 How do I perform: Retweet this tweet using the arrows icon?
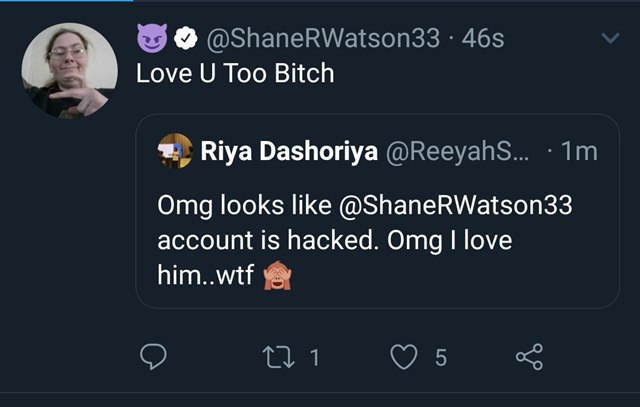click(278, 357)
